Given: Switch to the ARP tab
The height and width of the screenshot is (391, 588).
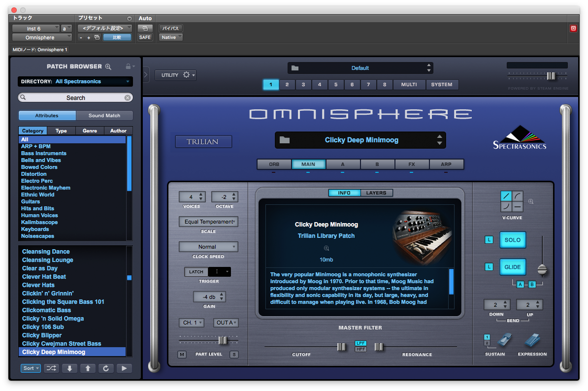Looking at the screenshot, I should point(446,164).
